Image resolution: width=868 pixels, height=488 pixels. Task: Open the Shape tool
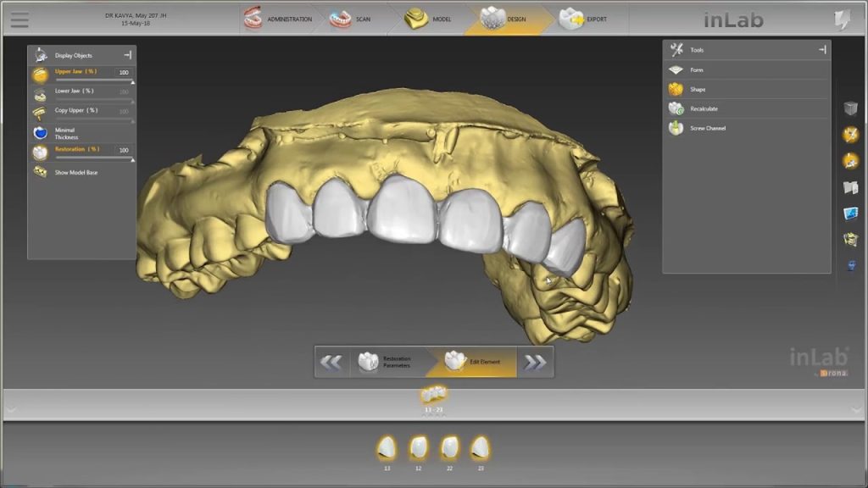pos(697,90)
